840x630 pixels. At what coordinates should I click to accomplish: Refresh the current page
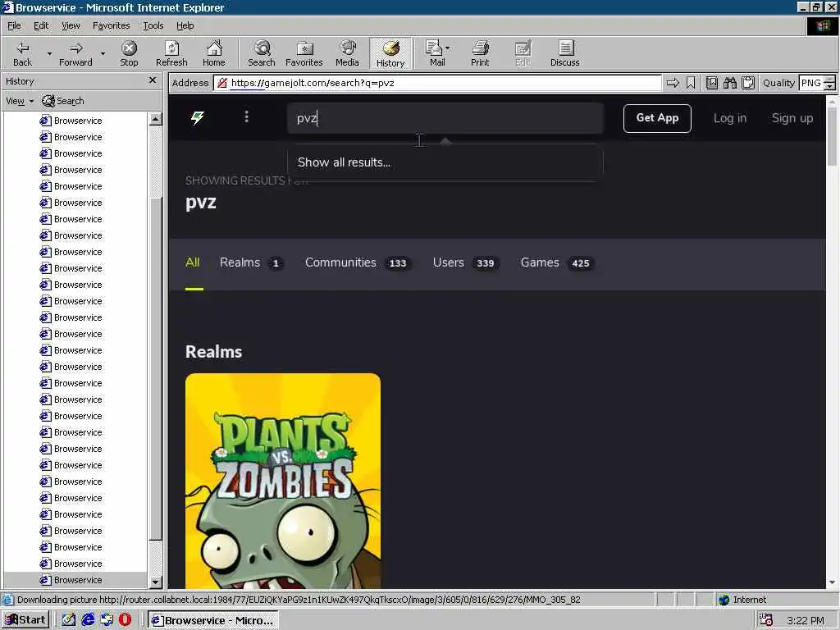171,53
